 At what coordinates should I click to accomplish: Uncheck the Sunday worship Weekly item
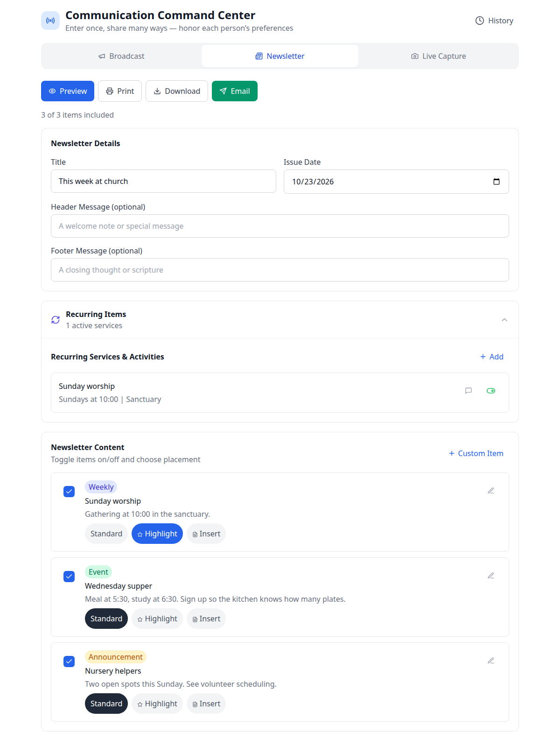click(x=69, y=492)
